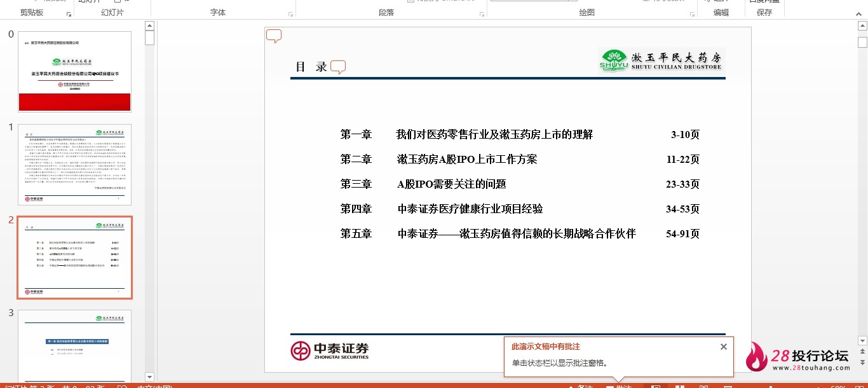Viewport: 868px width, 388px height.
Task: Open the 段落 group dialog launcher
Action: pyautogui.click(x=482, y=13)
